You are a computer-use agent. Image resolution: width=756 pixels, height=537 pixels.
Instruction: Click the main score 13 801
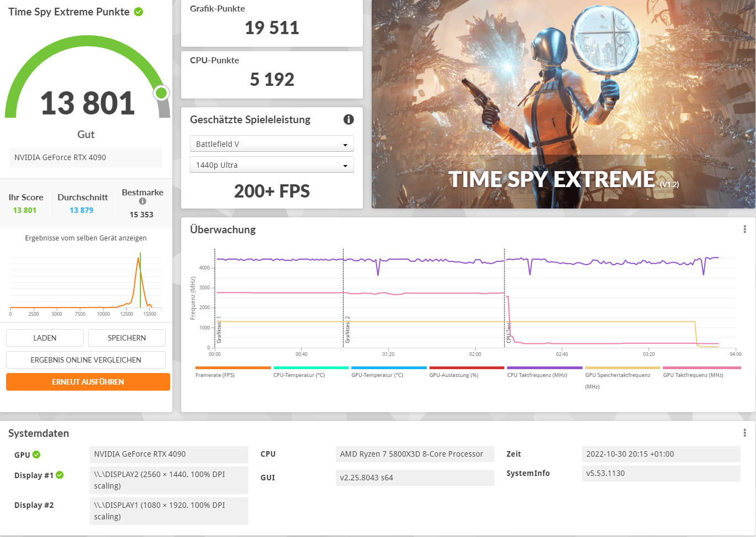coord(88,103)
